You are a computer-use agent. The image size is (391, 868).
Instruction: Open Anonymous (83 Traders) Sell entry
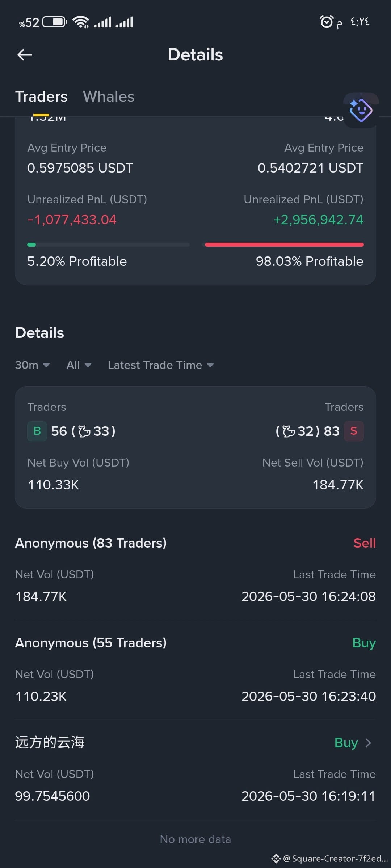click(195, 570)
